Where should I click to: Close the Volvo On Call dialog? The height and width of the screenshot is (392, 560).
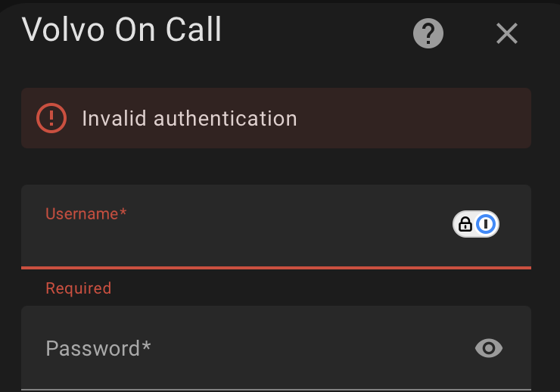click(x=506, y=33)
